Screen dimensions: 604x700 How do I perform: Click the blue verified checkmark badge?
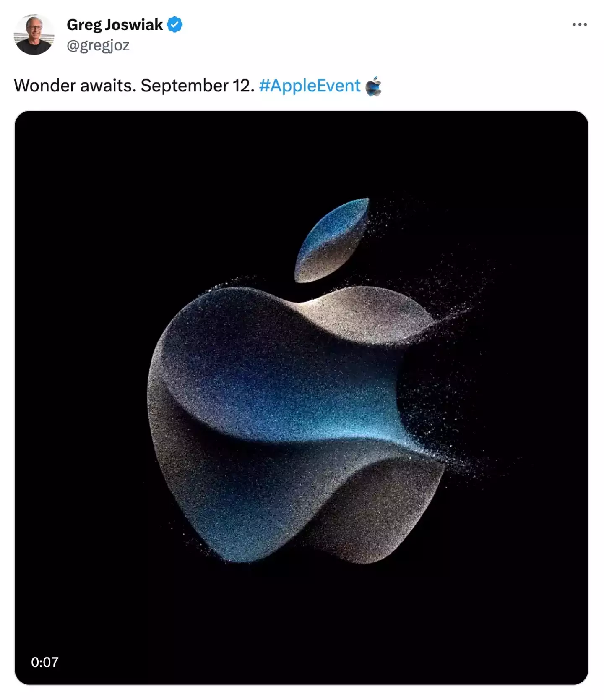(174, 25)
